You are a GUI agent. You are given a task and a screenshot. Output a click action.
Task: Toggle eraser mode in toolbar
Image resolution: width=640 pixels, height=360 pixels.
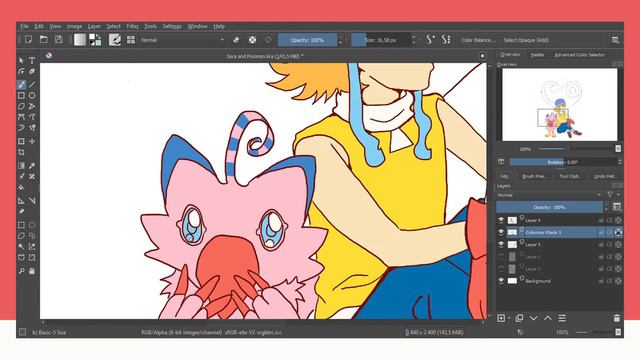click(236, 40)
